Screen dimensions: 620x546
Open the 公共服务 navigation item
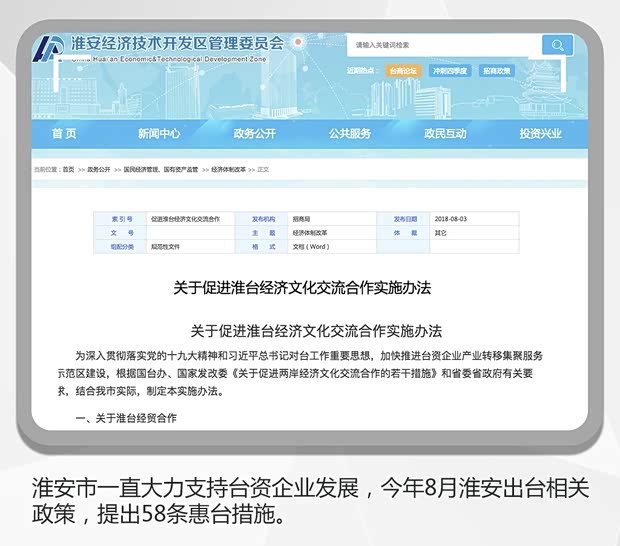[350, 134]
